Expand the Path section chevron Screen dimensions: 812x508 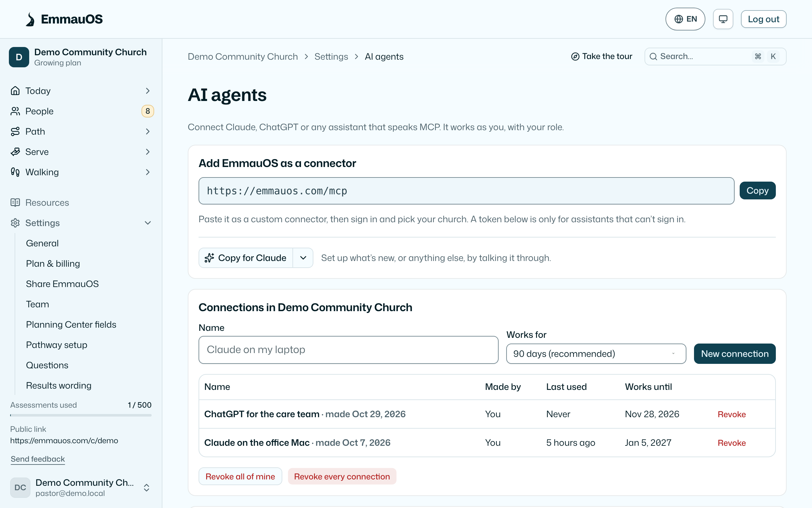(147, 131)
